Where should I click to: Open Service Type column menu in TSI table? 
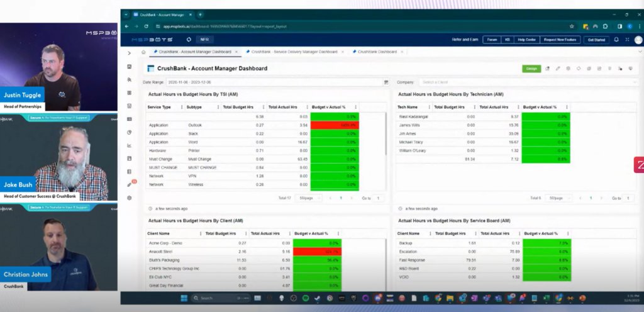(182, 107)
